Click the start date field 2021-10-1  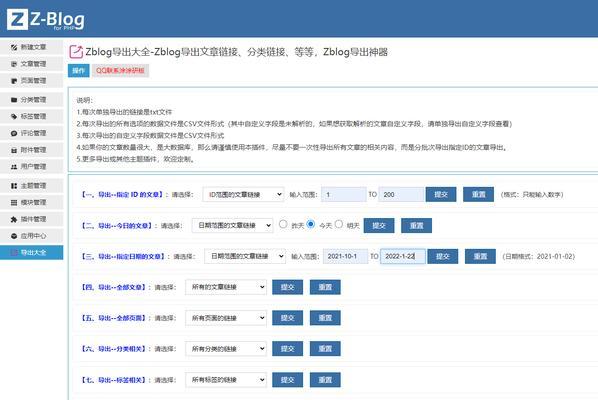(346, 256)
